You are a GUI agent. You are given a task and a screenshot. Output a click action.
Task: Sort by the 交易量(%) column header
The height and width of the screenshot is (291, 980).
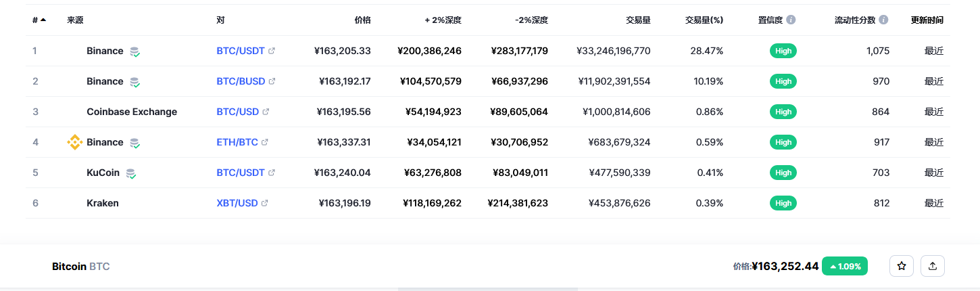tap(704, 20)
